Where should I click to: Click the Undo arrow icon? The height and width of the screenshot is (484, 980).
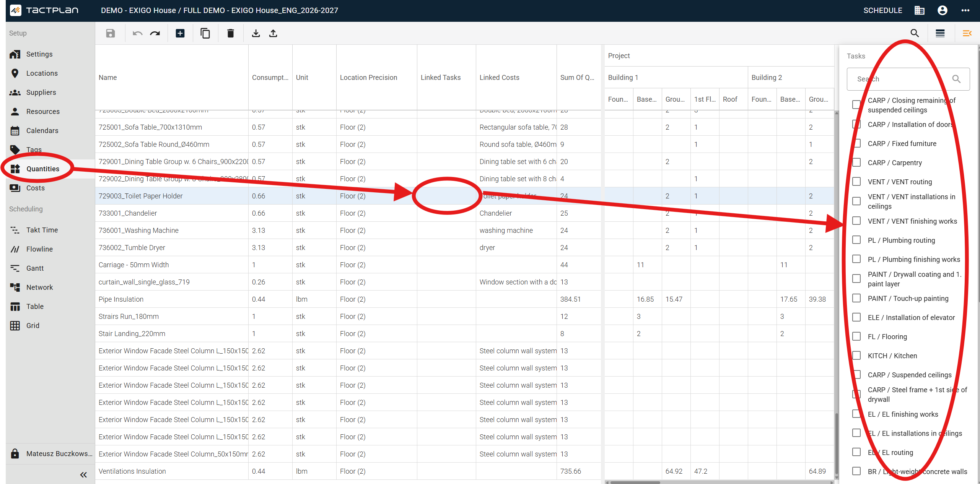coord(137,33)
